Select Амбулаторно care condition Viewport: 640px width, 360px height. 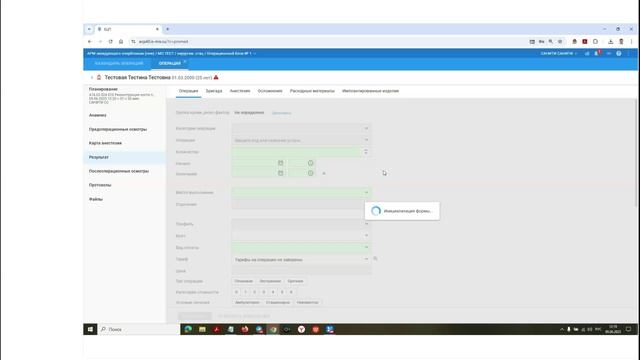point(247,302)
